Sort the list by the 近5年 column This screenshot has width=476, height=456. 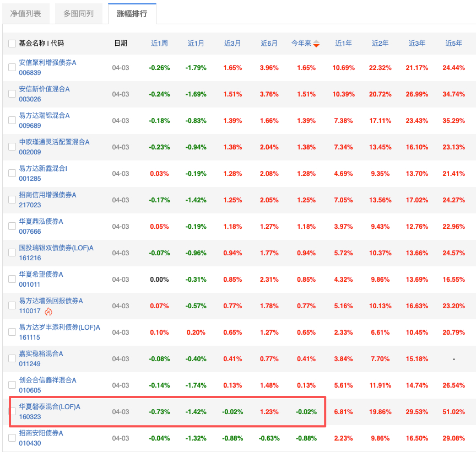pyautogui.click(x=453, y=42)
